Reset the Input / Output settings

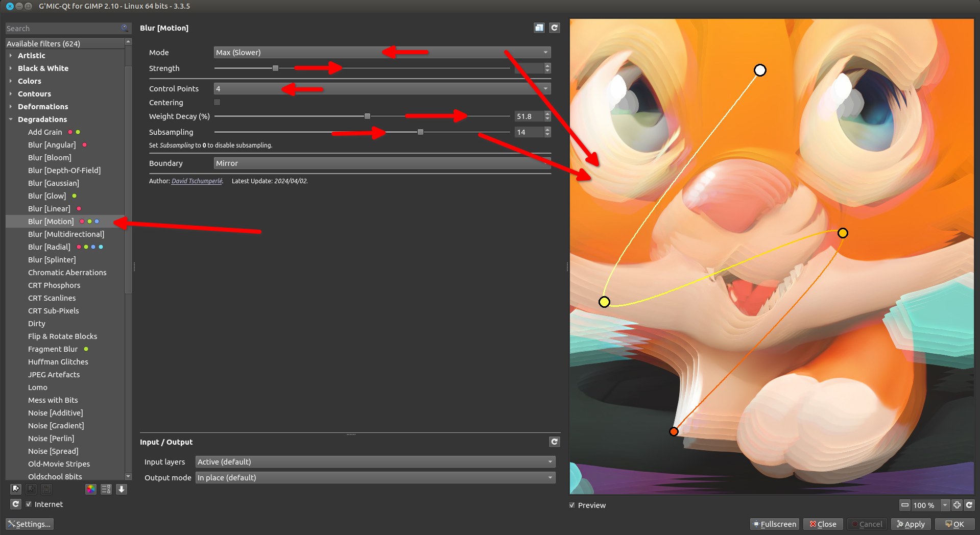(x=554, y=442)
